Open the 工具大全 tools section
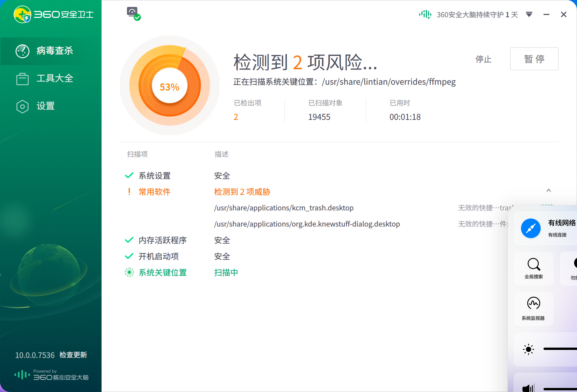 point(51,78)
